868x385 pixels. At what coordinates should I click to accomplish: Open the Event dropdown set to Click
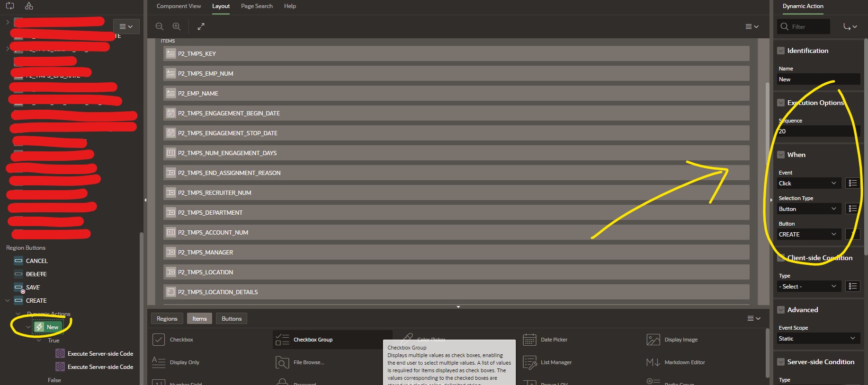click(809, 183)
